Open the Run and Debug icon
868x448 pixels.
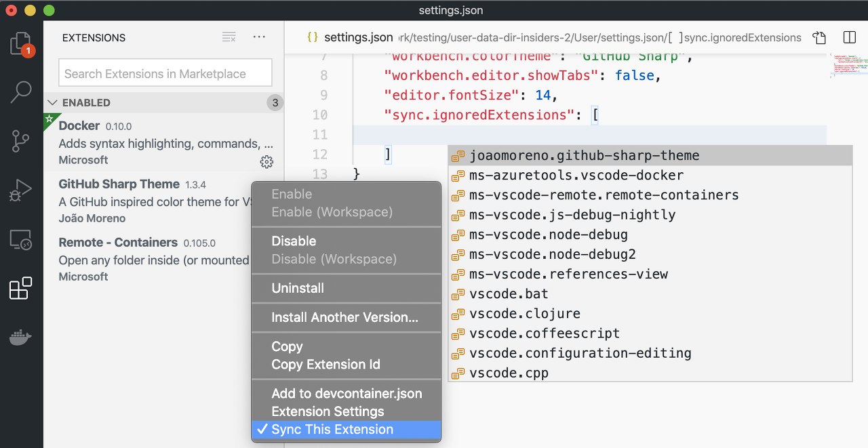pyautogui.click(x=21, y=190)
